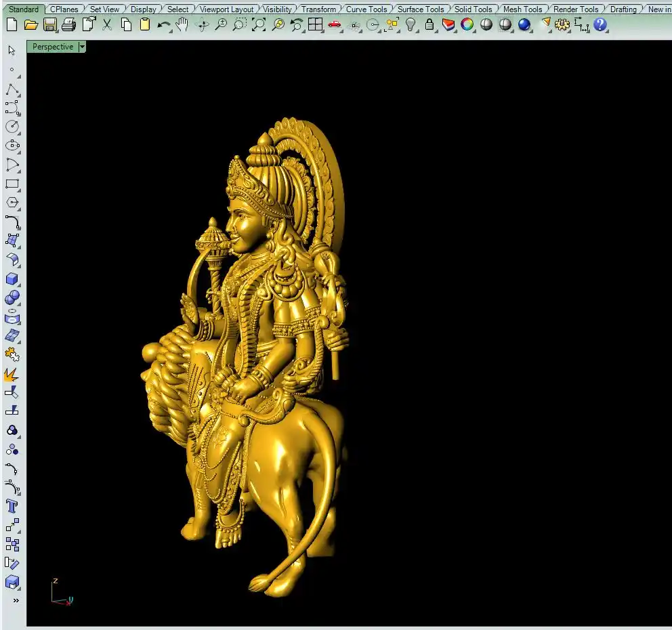The image size is (672, 630).
Task: Click the blue Help question mark icon
Action: pos(600,25)
